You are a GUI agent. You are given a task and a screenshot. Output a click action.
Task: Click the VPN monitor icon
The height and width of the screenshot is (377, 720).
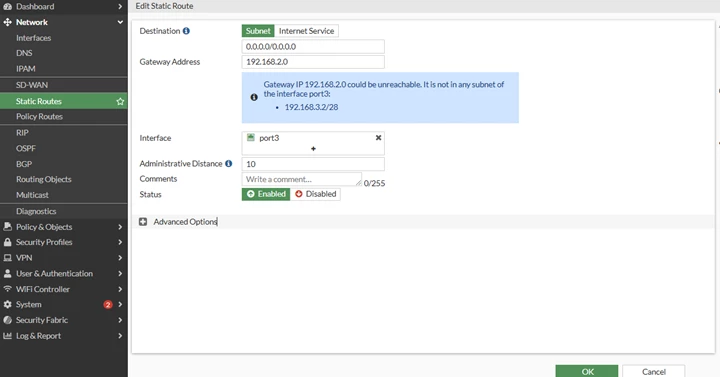[x=7, y=258]
